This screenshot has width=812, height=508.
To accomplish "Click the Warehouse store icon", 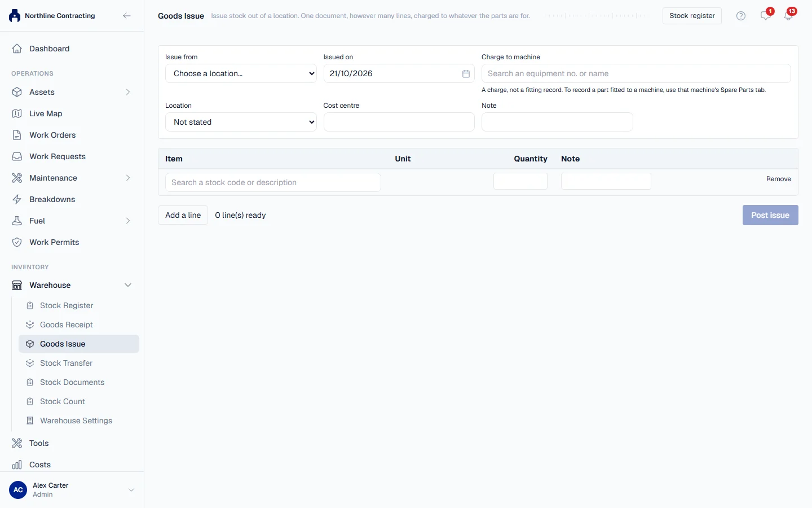I will 17,285.
